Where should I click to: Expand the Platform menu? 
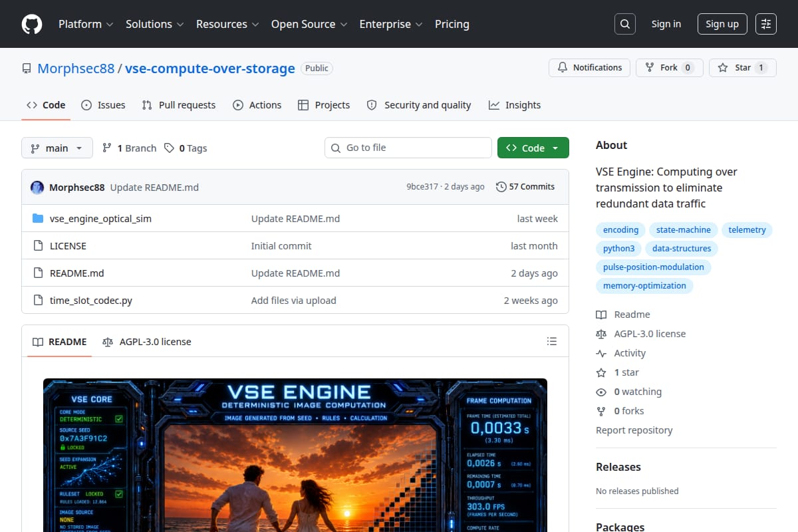86,24
